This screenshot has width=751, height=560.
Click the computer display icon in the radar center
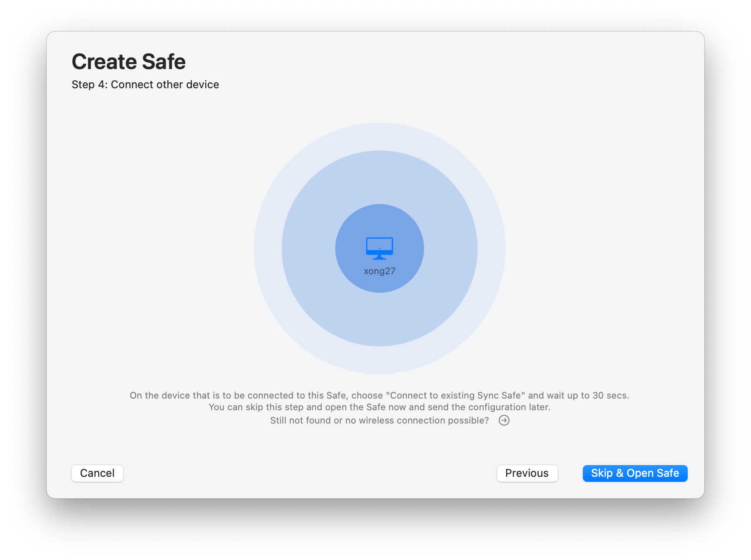coord(379,248)
